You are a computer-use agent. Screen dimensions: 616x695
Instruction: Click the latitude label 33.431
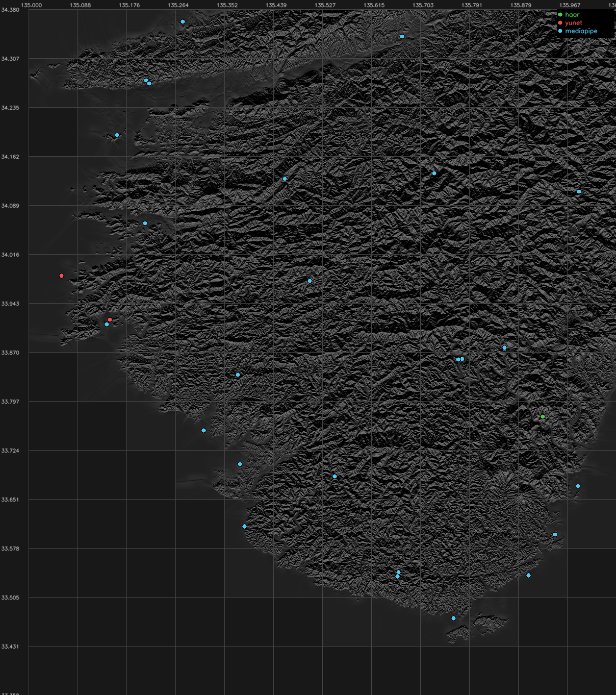pos(10,647)
